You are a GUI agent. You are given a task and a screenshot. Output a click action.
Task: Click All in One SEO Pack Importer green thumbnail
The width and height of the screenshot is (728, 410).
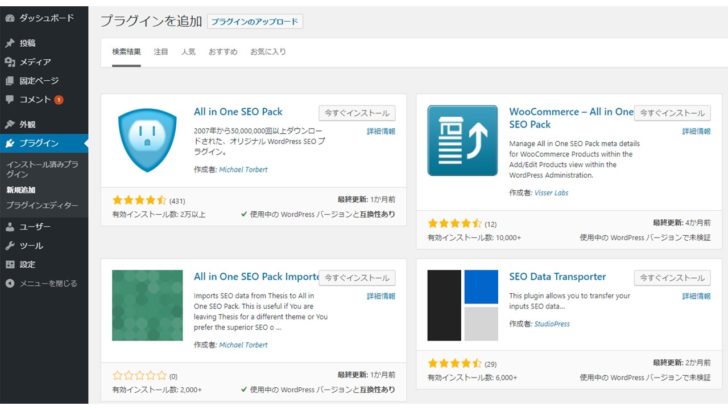coord(147,306)
